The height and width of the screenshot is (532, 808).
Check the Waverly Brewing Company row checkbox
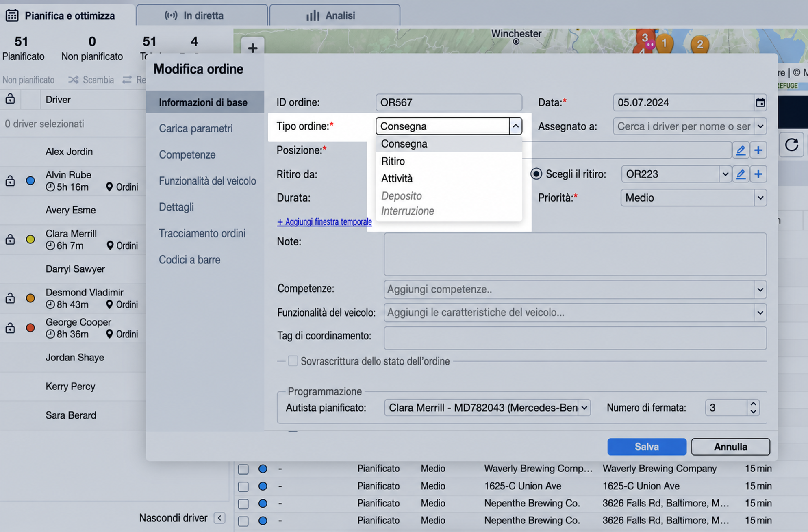coord(243,469)
